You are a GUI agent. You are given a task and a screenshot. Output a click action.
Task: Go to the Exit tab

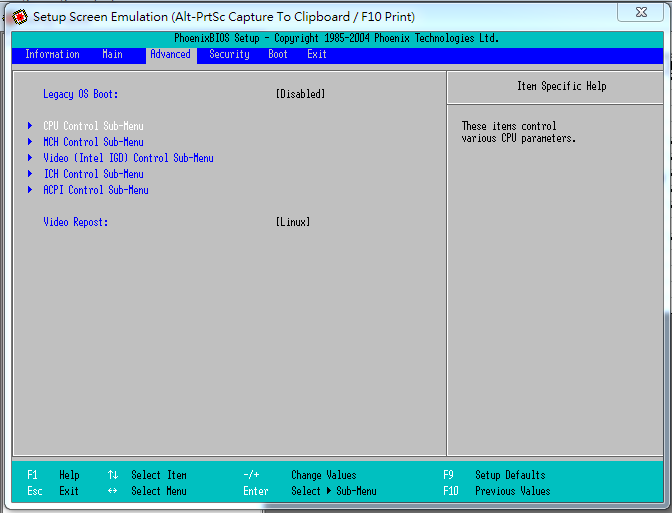click(x=317, y=54)
